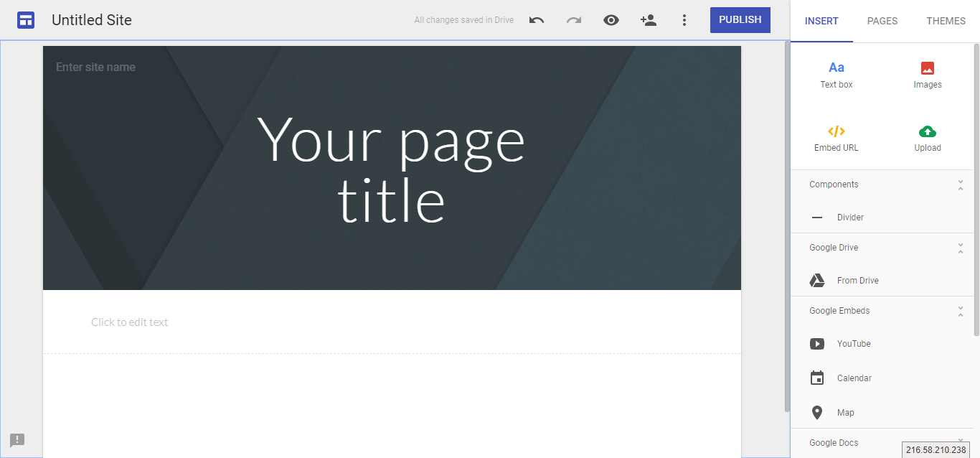Choose Embed URL code icon
The height and width of the screenshot is (458, 980).
[837, 131]
